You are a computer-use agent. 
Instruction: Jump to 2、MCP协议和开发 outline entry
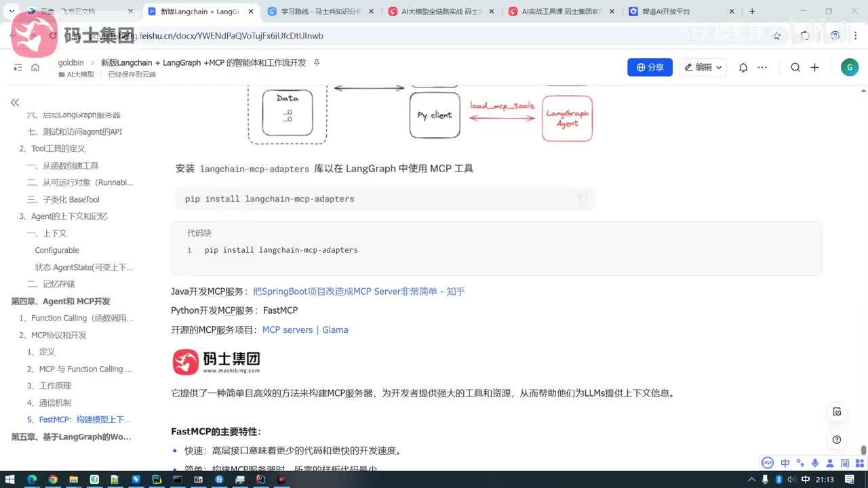(x=53, y=335)
